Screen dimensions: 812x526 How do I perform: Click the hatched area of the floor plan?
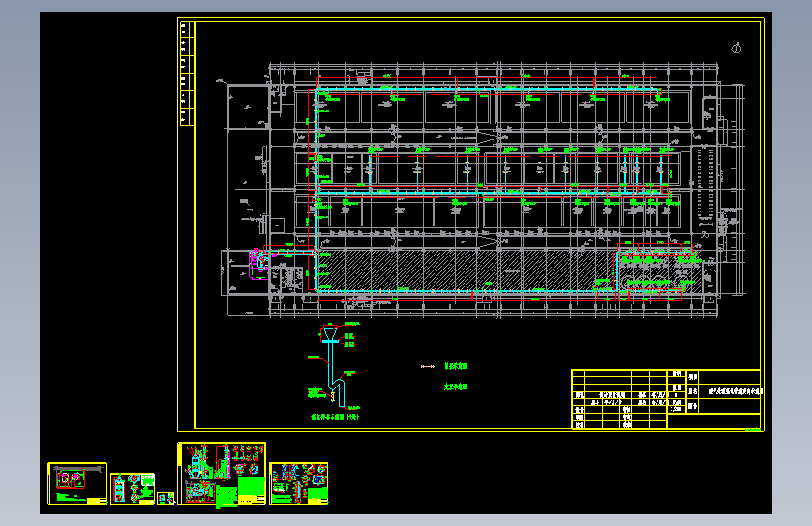point(466,271)
